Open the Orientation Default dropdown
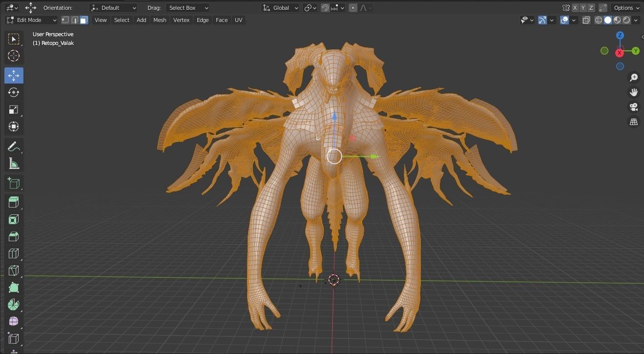This screenshot has height=354, width=644. 114,8
